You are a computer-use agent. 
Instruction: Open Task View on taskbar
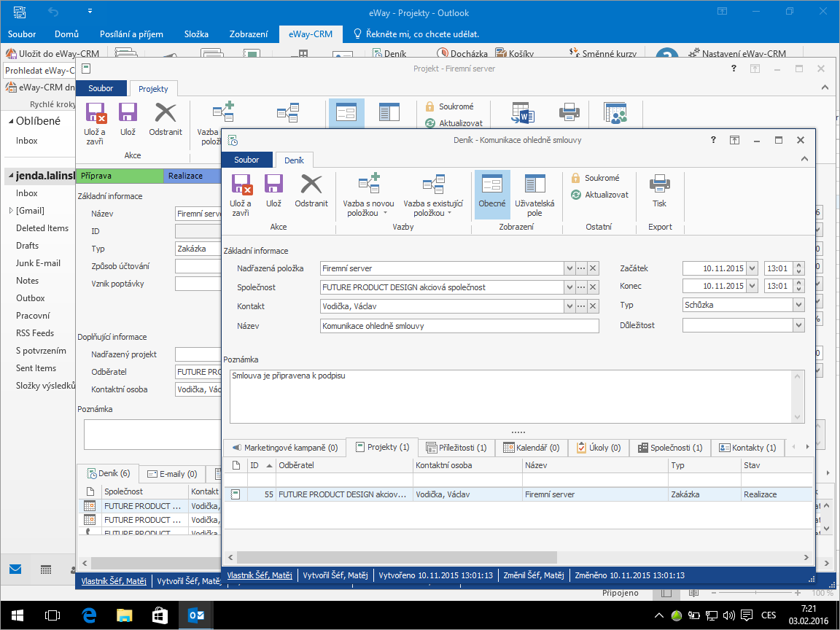(x=52, y=615)
